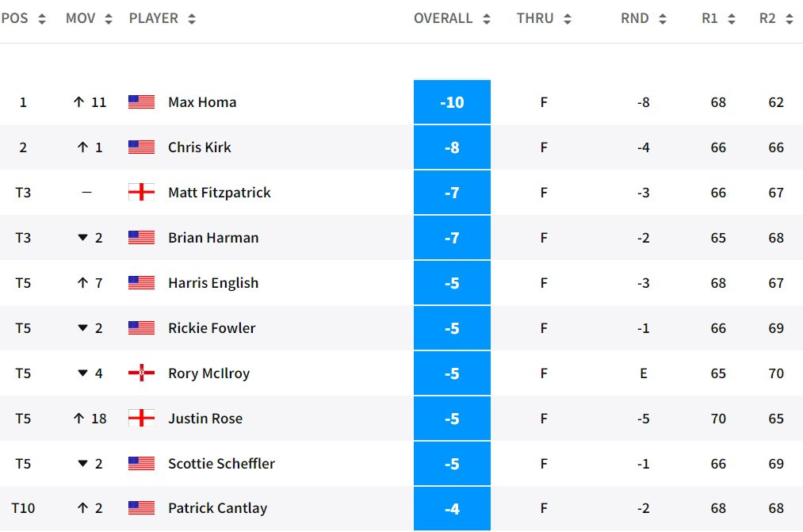Click the up arrow in Max Homa's row

click(x=78, y=102)
